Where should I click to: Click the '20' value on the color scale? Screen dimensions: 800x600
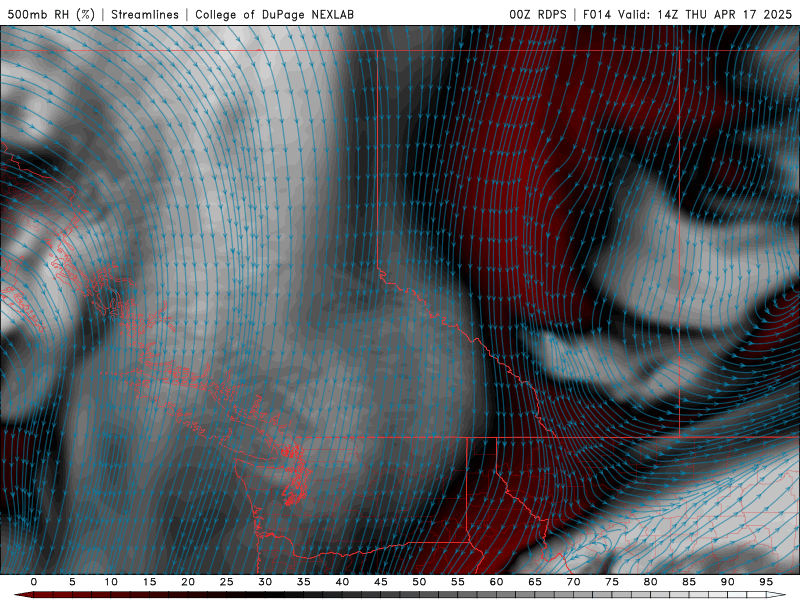point(188,582)
